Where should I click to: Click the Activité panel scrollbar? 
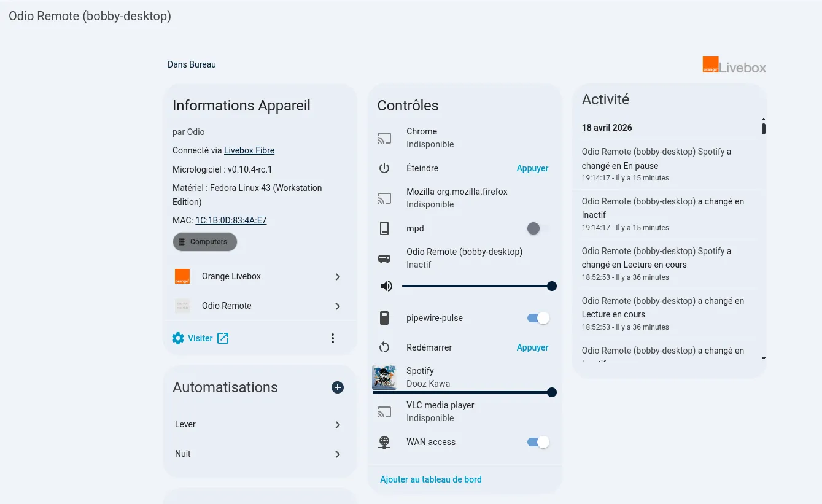764,128
